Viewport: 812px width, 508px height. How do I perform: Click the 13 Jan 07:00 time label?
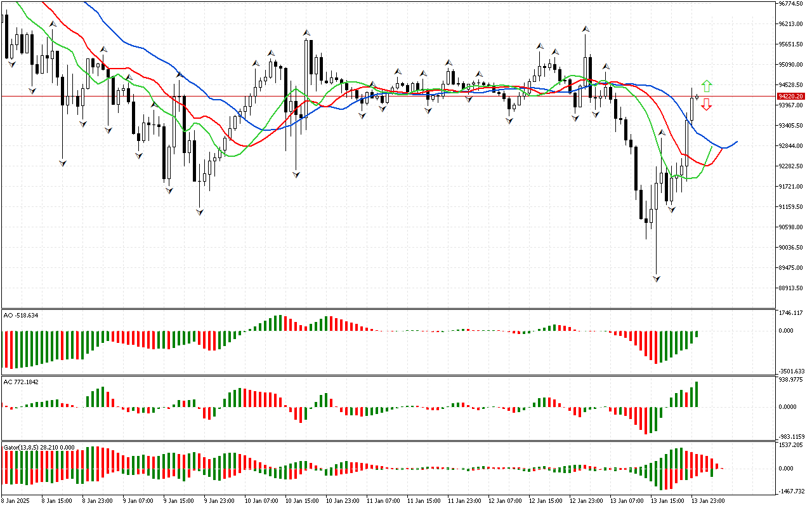(x=625, y=500)
